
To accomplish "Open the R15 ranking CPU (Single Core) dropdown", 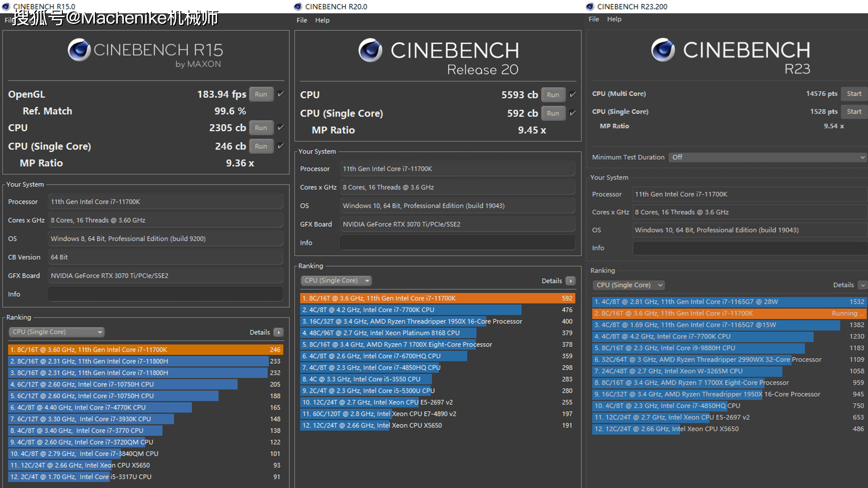I will tap(57, 332).
